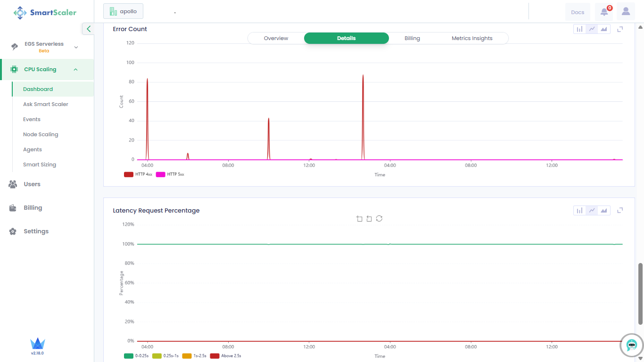Click the area zoom tool above Latency chart
Image resolution: width=644 pixels, height=362 pixels.
(x=359, y=219)
